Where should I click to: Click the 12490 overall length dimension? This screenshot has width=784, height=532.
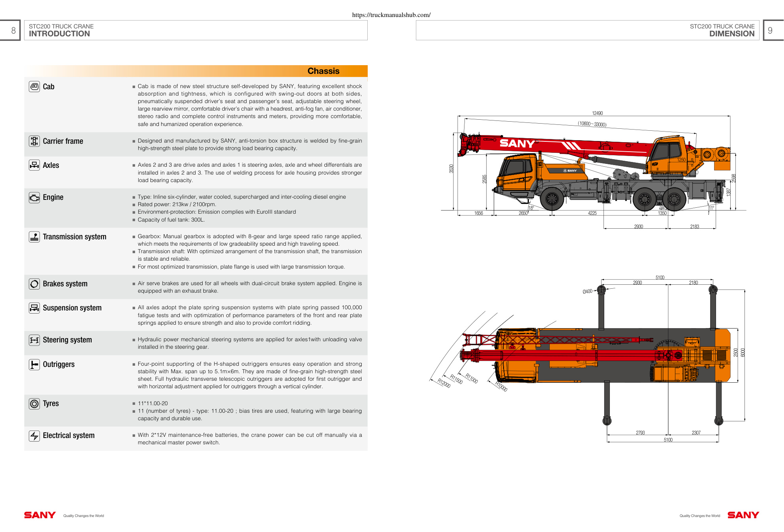[x=597, y=113]
